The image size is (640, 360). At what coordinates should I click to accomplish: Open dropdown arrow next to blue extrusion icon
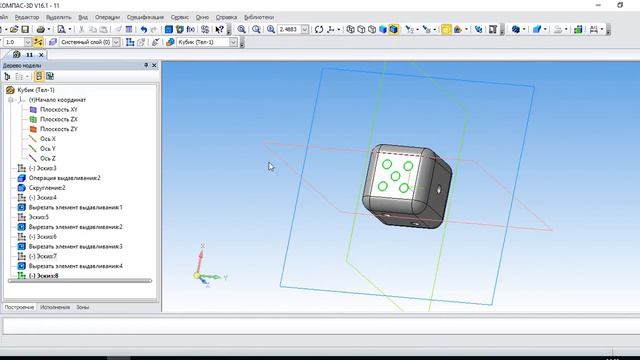click(545, 29)
